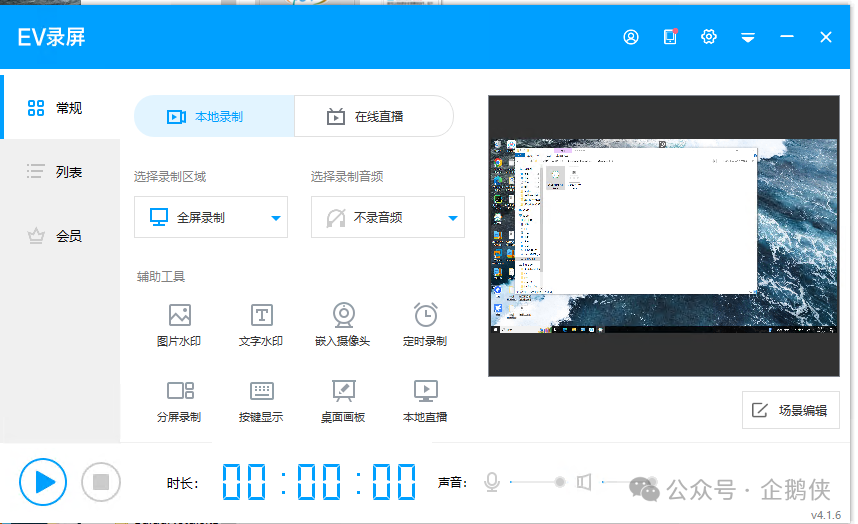Open the 按键显示 tool

[261, 401]
